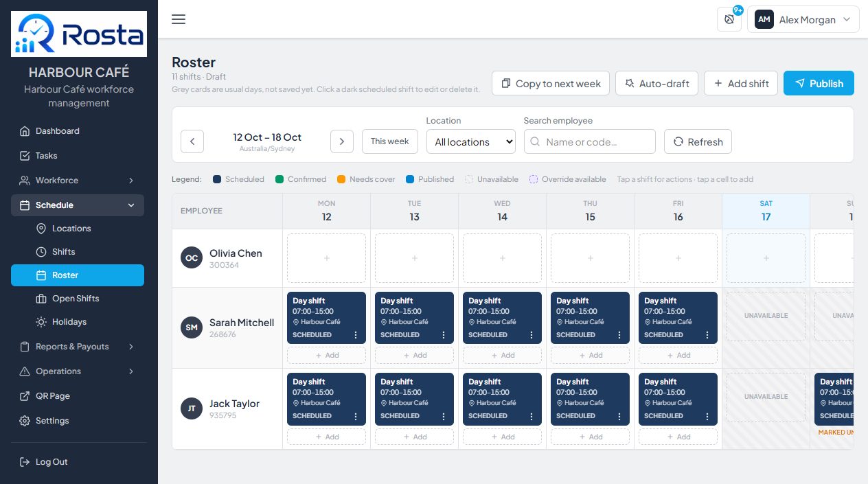
Task: Open Jack Taylor's Monday shift options menu
Action: pyautogui.click(x=356, y=416)
